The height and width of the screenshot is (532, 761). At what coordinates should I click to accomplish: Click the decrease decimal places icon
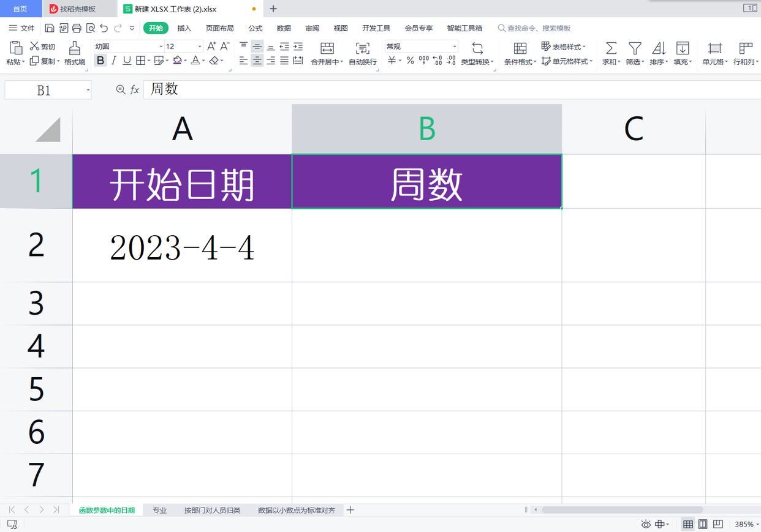click(451, 61)
